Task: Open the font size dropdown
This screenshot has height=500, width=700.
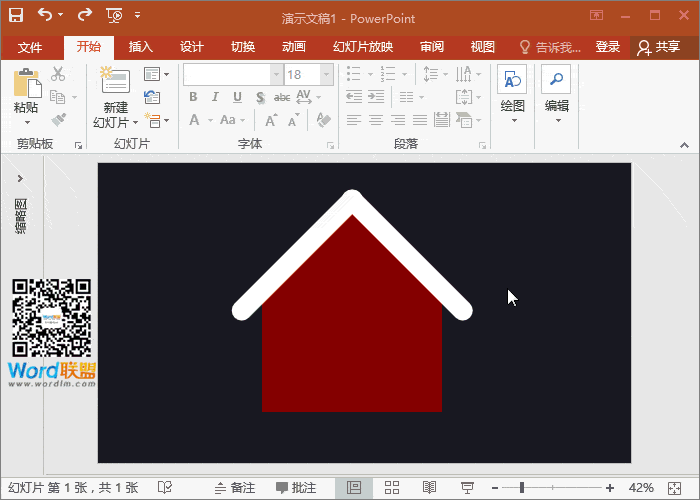Action: coord(326,75)
